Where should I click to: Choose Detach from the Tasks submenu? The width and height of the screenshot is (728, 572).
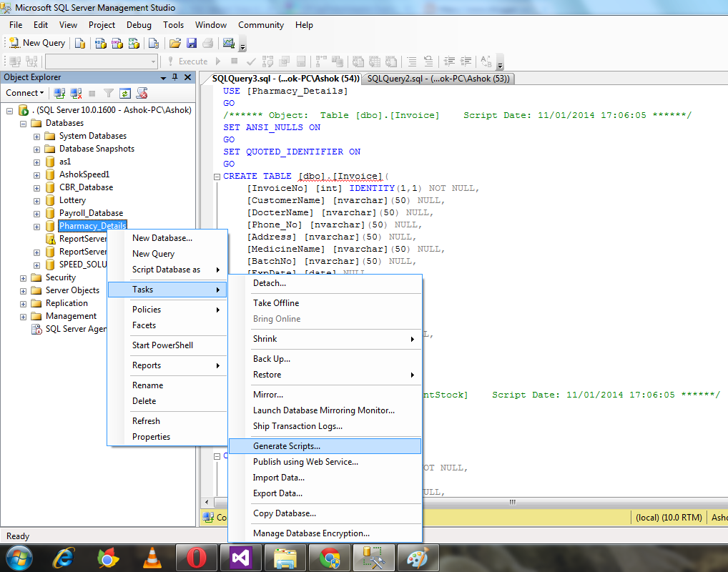(325, 283)
